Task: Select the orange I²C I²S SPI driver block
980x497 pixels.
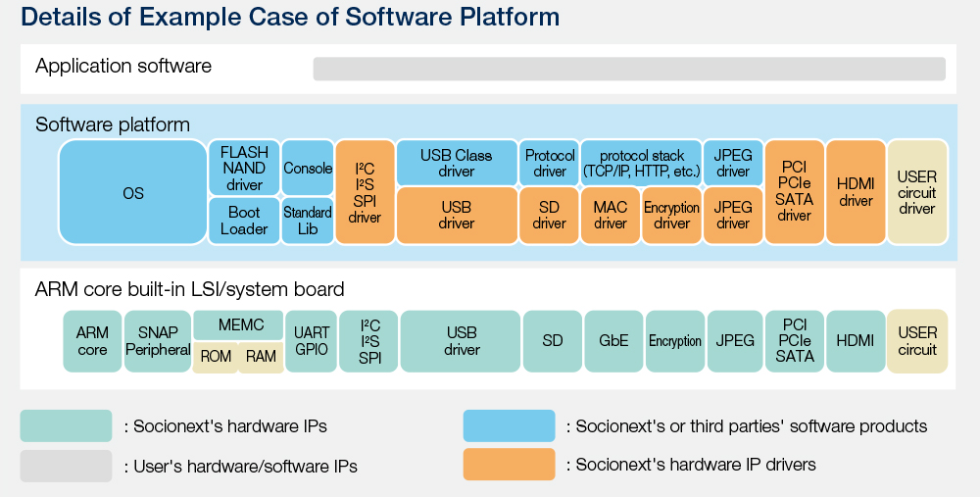Action: point(365,192)
